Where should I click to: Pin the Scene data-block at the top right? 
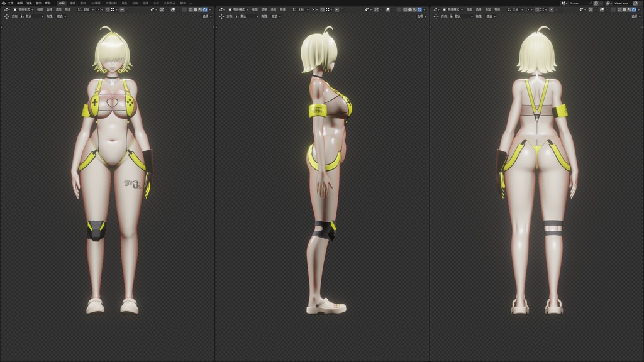[x=591, y=3]
